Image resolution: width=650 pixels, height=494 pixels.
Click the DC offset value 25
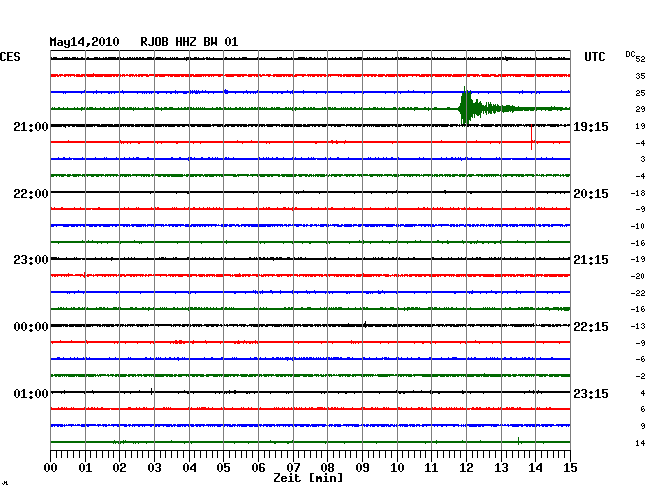[x=640, y=93]
